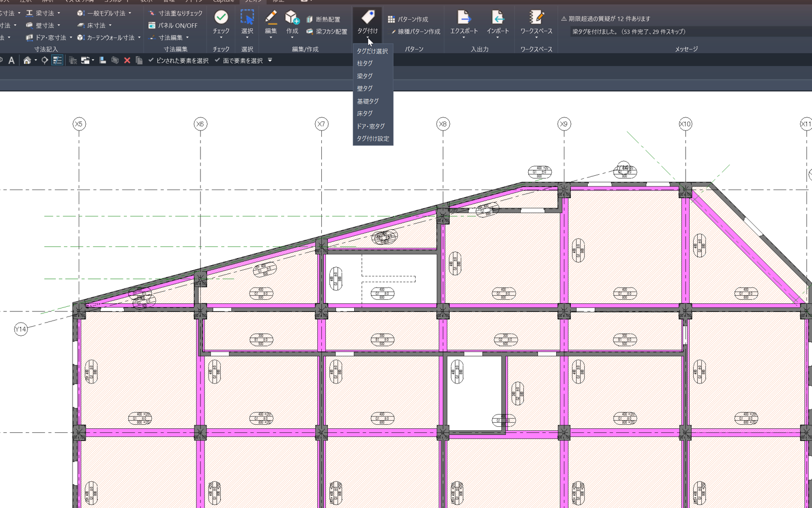Click the 線種パターン作成 tool

pyautogui.click(x=415, y=31)
